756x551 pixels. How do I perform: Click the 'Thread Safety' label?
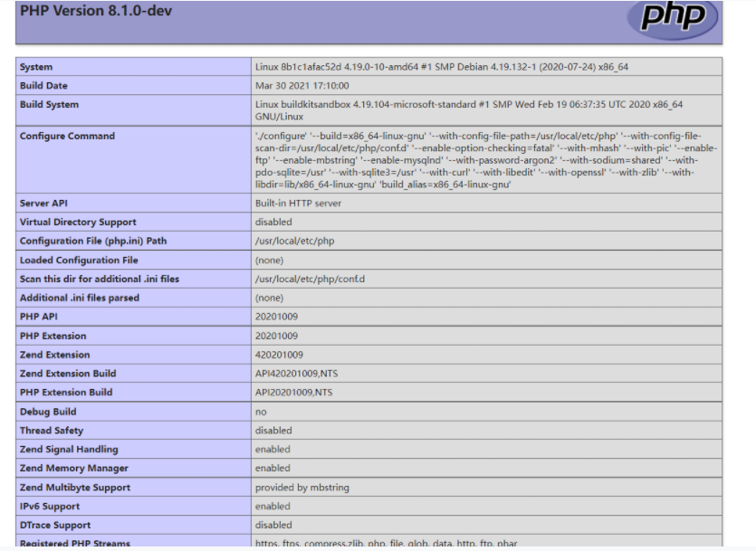pyautogui.click(x=51, y=430)
